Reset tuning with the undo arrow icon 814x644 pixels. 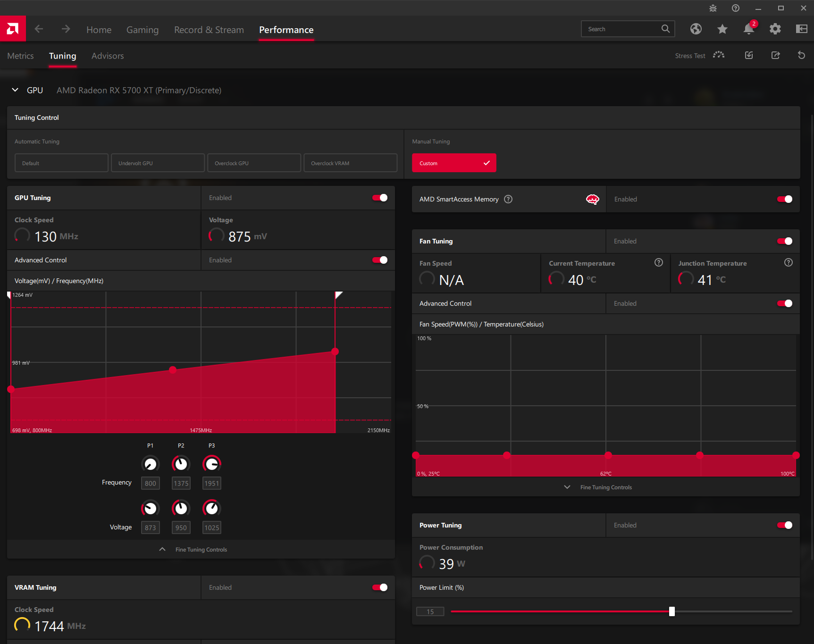(801, 55)
